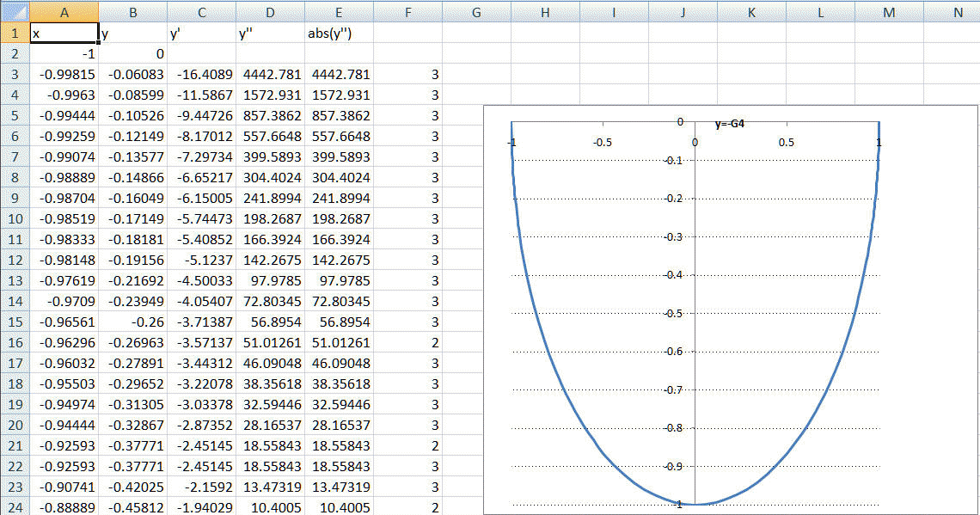Select row 13 header
This screenshot has width=980, height=515.
[14, 280]
